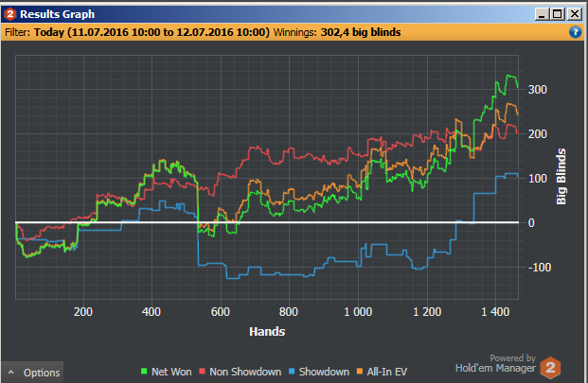Select the Showdown legend label
Image resolution: width=588 pixels, height=383 pixels.
click(x=324, y=372)
